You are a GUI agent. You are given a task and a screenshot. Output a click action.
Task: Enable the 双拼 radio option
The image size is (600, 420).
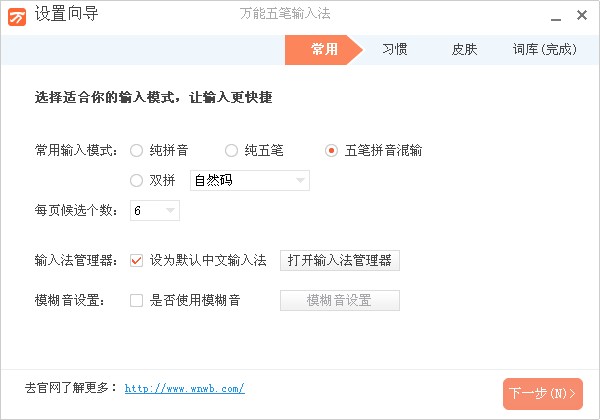click(137, 181)
